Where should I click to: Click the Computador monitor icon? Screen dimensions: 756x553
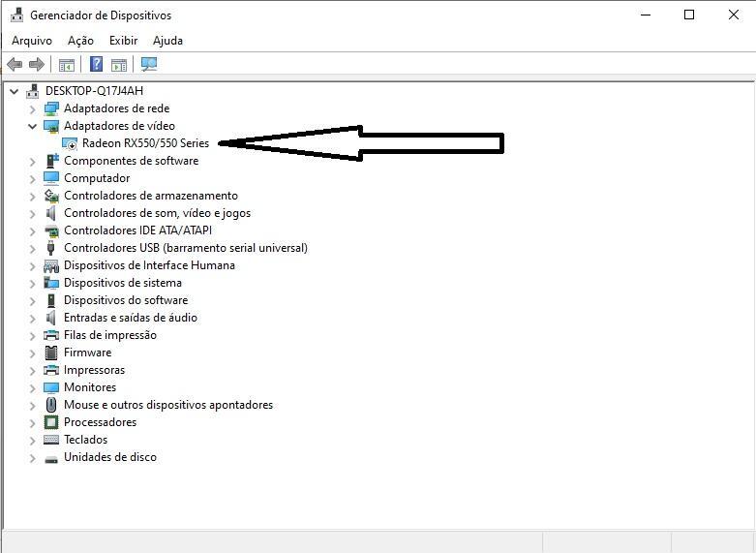[x=51, y=178]
